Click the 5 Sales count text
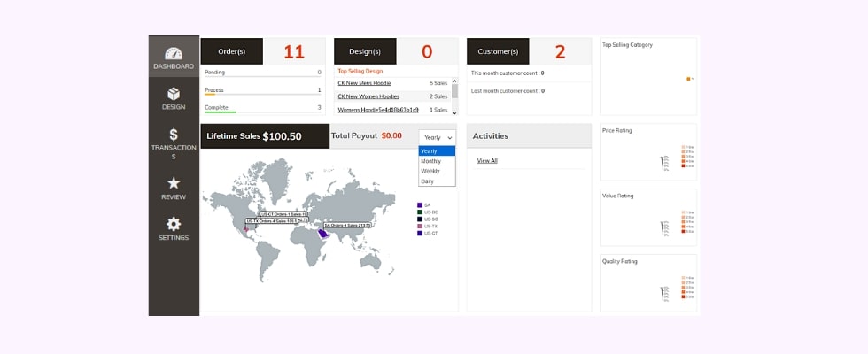 point(438,83)
